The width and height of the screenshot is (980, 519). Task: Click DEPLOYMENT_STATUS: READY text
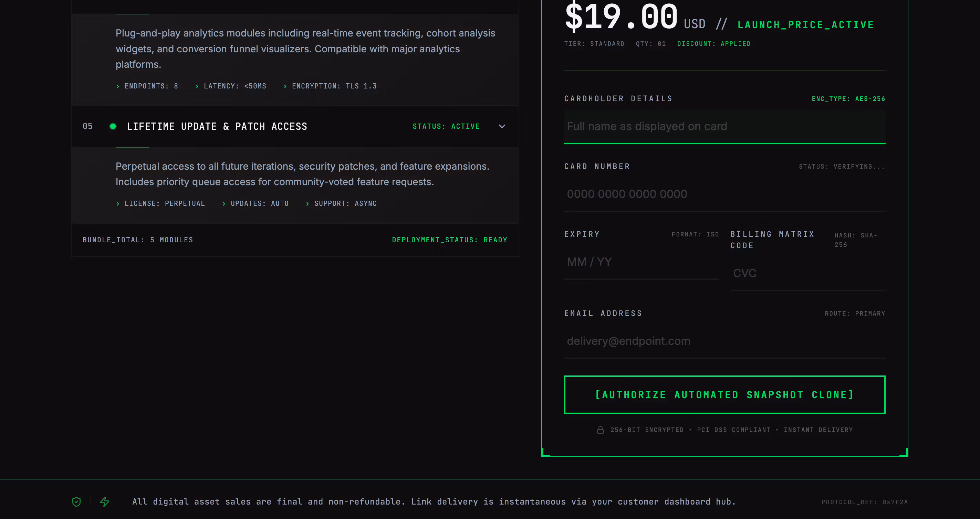point(449,240)
